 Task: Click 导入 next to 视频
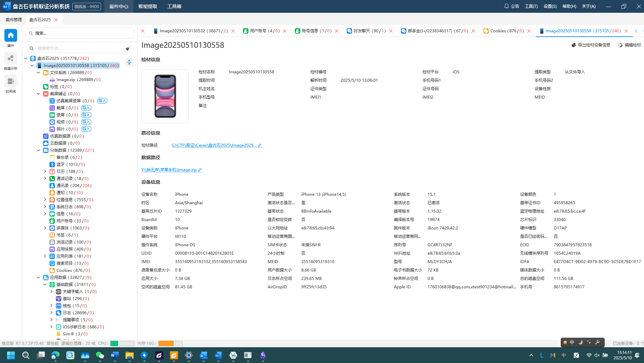tap(86, 122)
